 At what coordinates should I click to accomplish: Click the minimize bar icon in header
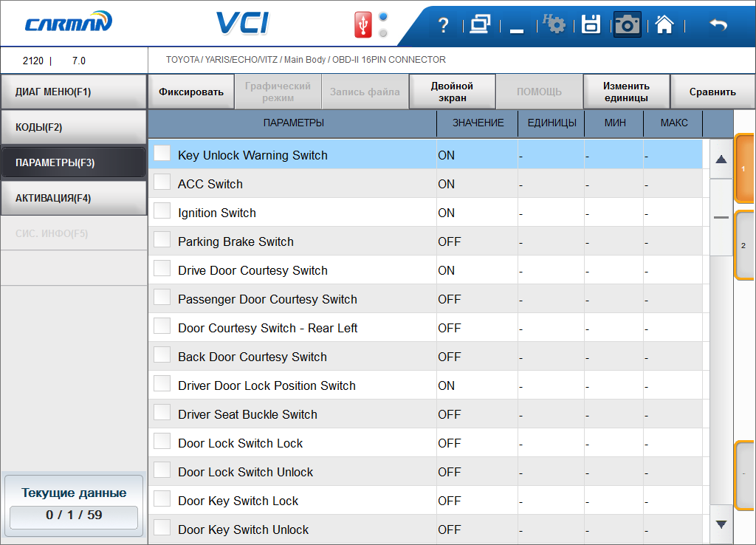coord(516,31)
